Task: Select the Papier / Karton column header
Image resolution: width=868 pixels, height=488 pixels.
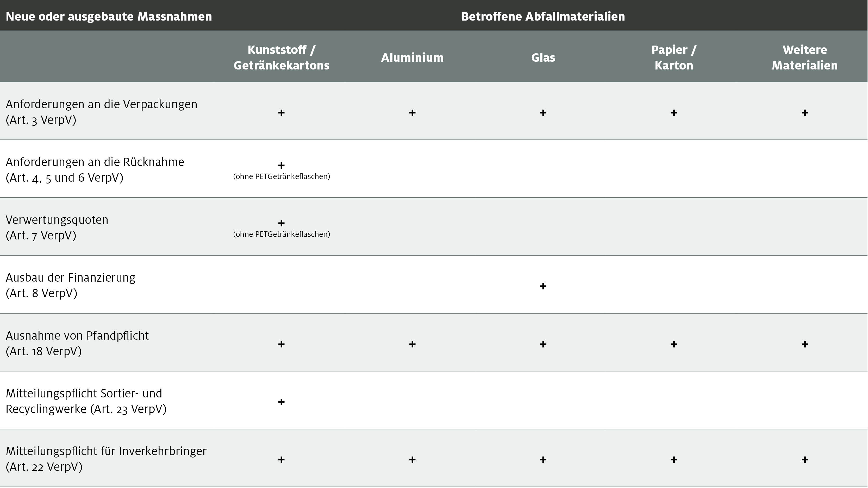Action: tap(673, 57)
